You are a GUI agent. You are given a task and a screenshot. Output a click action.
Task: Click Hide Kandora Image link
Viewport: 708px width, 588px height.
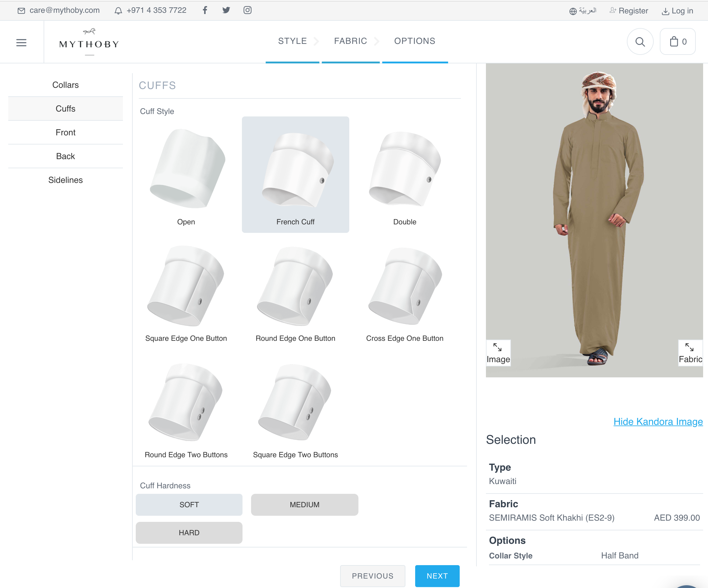coord(658,422)
